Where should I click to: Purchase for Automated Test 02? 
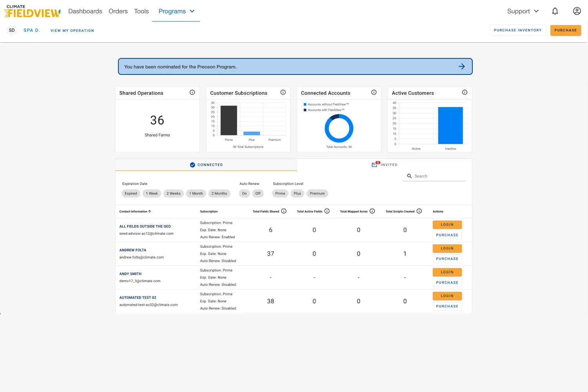click(447, 306)
